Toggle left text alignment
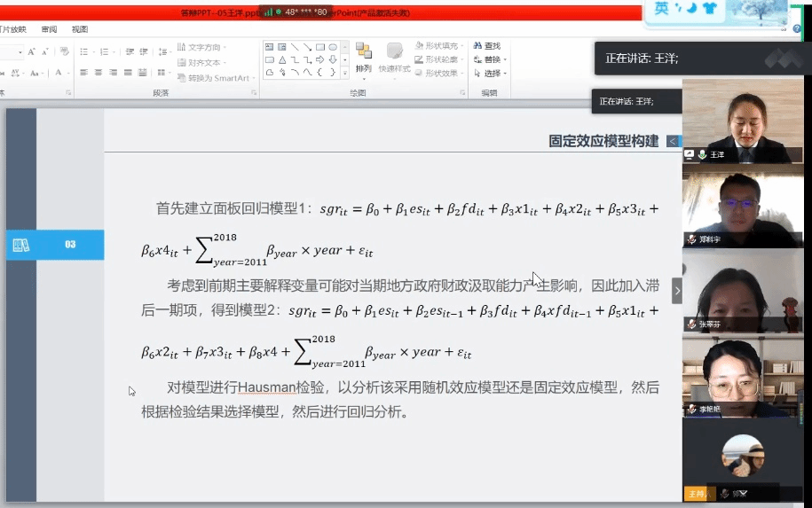The height and width of the screenshot is (508, 812). tap(84, 73)
